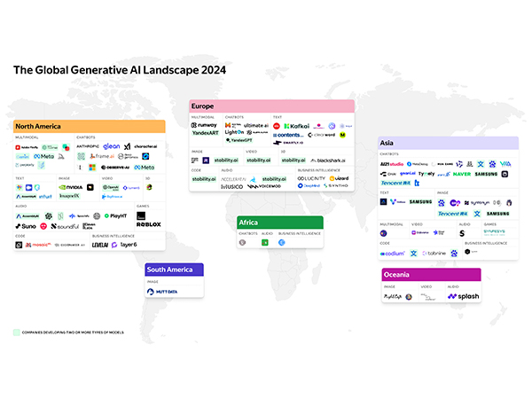Open the Glean logo
532x399 pixels.
pos(112,146)
